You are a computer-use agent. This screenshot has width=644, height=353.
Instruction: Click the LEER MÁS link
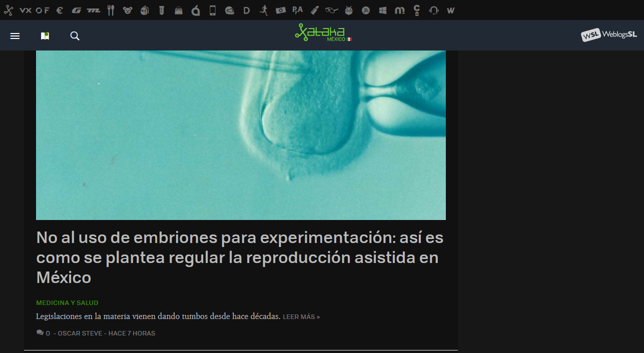pyautogui.click(x=301, y=316)
